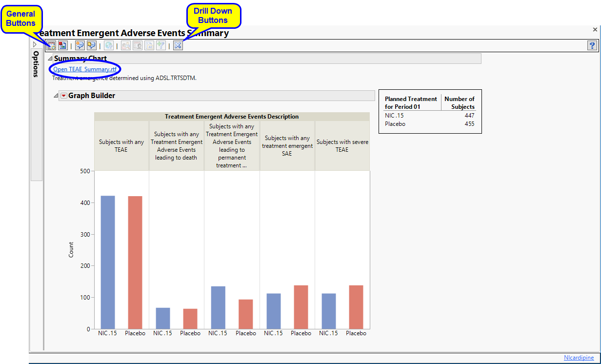
Task: Click the speech bubble with yellow note icon
Action: tap(91, 45)
